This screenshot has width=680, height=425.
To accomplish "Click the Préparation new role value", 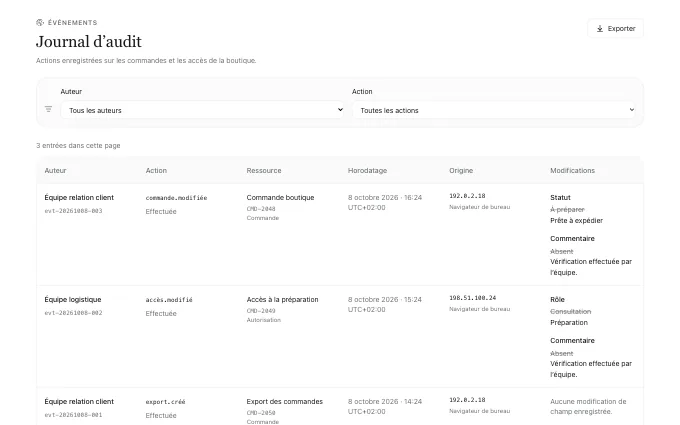I will click(x=569, y=322).
